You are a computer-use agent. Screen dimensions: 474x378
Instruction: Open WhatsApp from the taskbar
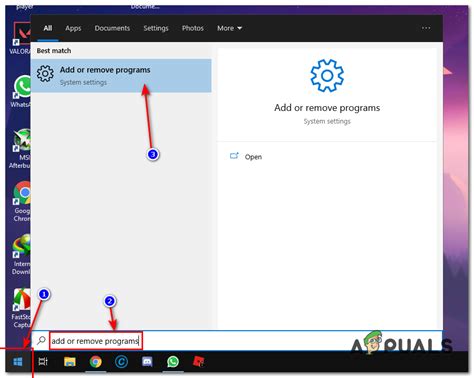click(173, 361)
